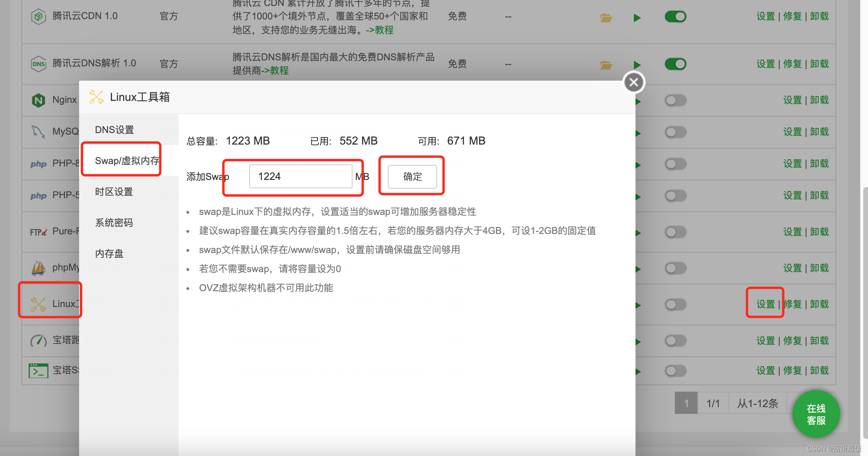The height and width of the screenshot is (456, 868).
Task: Disable the 腾讯云CDN toggle switch
Action: (x=675, y=17)
